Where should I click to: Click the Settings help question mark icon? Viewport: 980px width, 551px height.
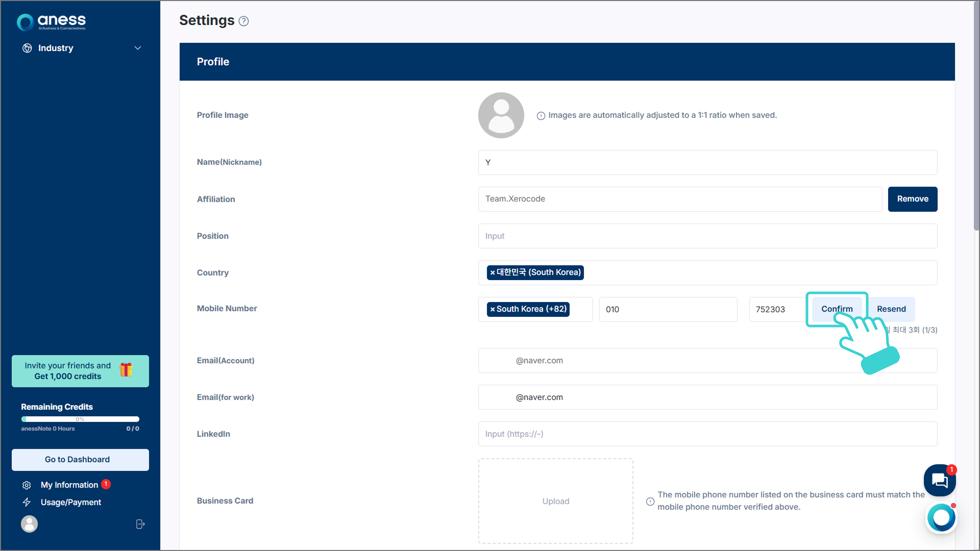click(244, 21)
